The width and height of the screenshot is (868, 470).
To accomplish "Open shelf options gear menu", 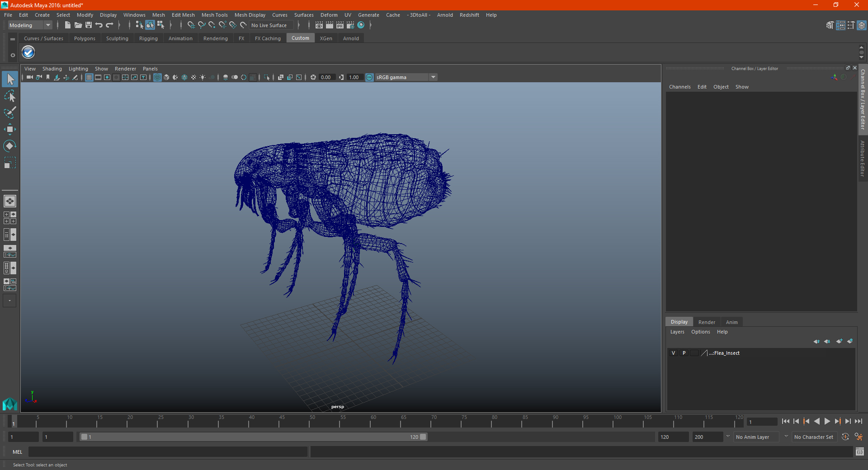I will coord(13,55).
